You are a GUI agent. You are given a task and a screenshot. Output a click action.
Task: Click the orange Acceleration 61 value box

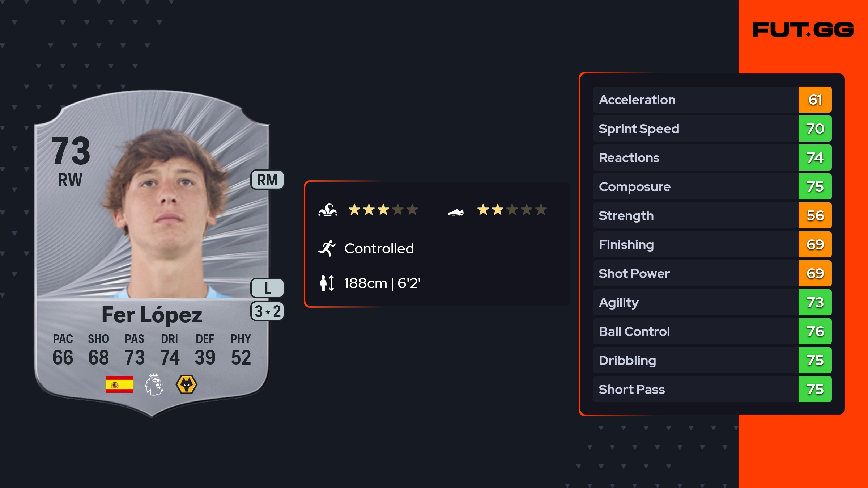tap(815, 100)
